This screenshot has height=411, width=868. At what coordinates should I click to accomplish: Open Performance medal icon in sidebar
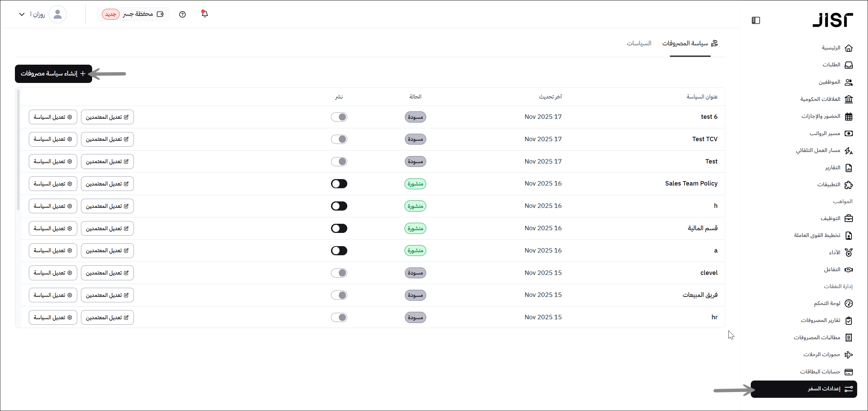(849, 253)
